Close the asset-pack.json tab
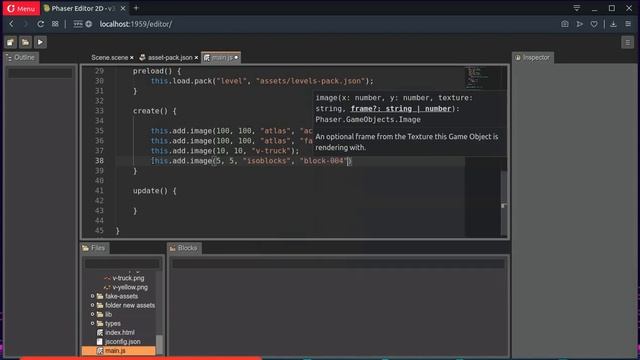The width and height of the screenshot is (640, 360). coord(196,58)
